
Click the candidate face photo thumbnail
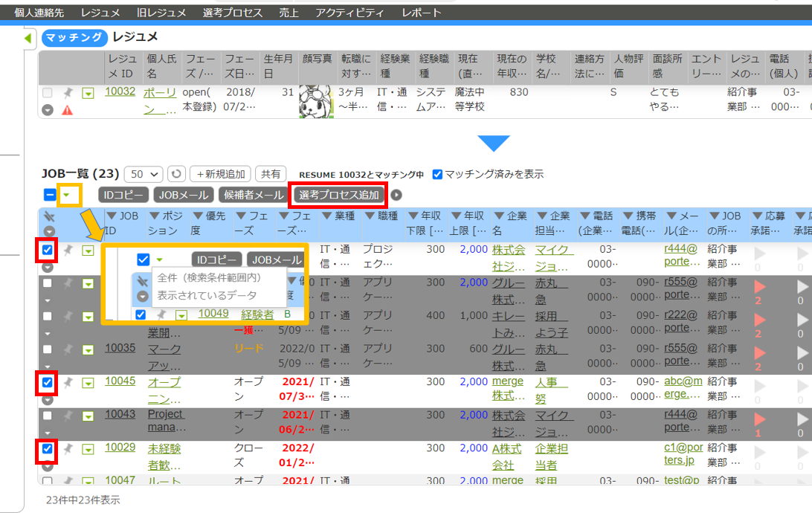coord(315,100)
